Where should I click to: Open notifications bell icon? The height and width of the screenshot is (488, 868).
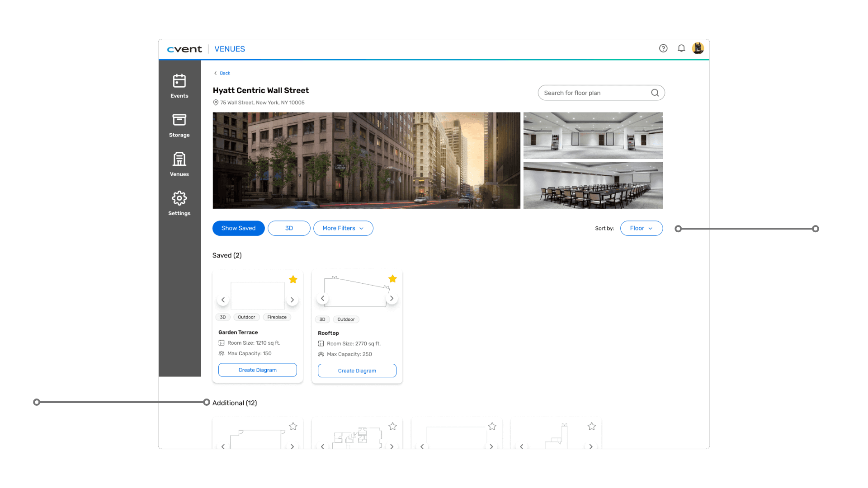coord(681,48)
